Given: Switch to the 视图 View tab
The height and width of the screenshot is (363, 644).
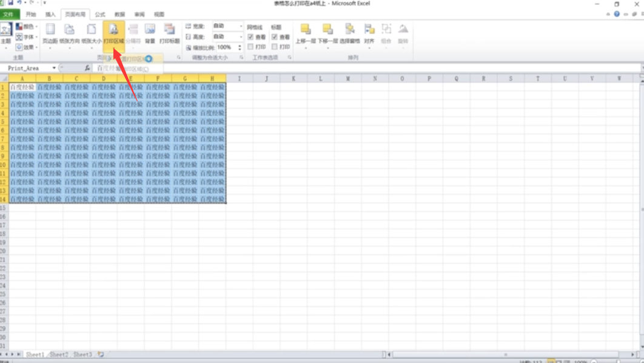Looking at the screenshot, I should coord(159,15).
